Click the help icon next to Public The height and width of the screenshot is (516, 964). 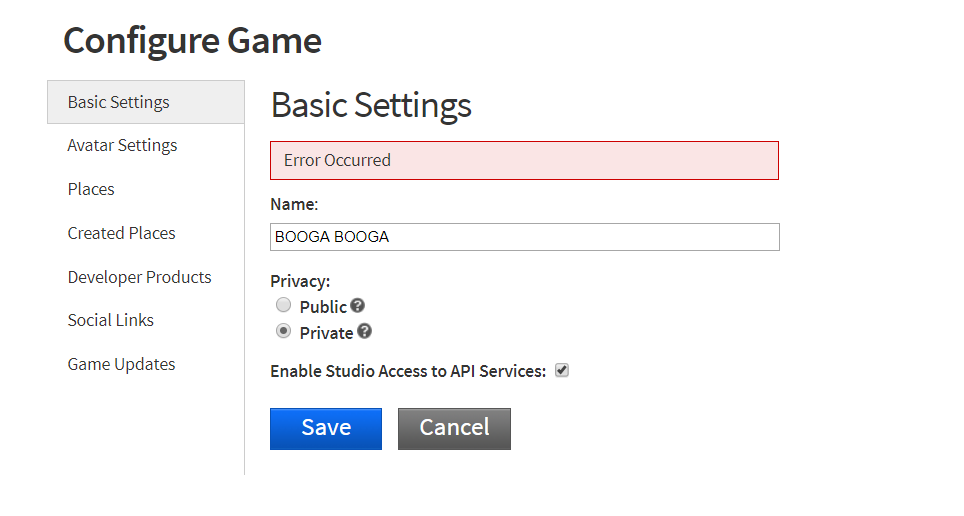click(357, 306)
